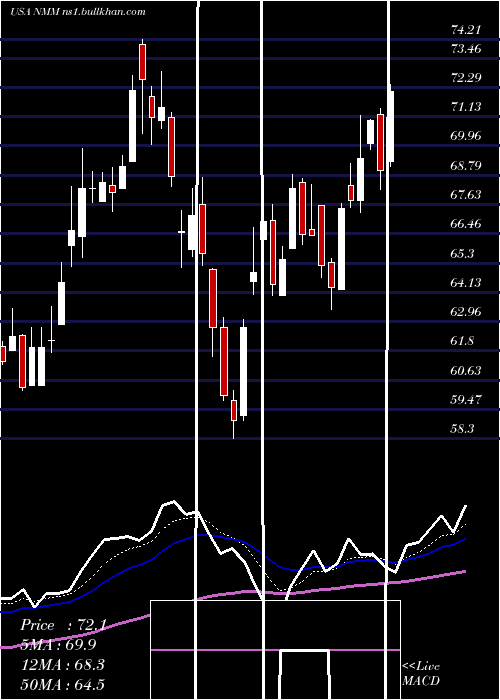Click the USA NMM ns1.bullkhan.com header text
Screen dimensions: 500x700
click(78, 12)
